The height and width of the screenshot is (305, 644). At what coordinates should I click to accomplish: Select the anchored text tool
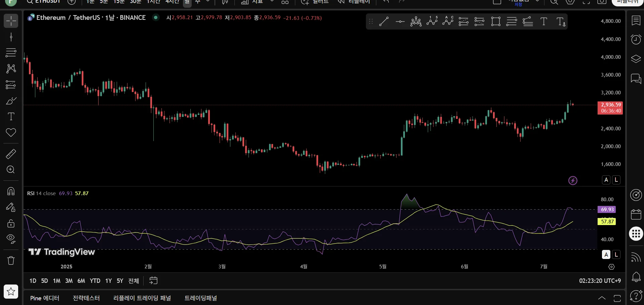click(561, 21)
